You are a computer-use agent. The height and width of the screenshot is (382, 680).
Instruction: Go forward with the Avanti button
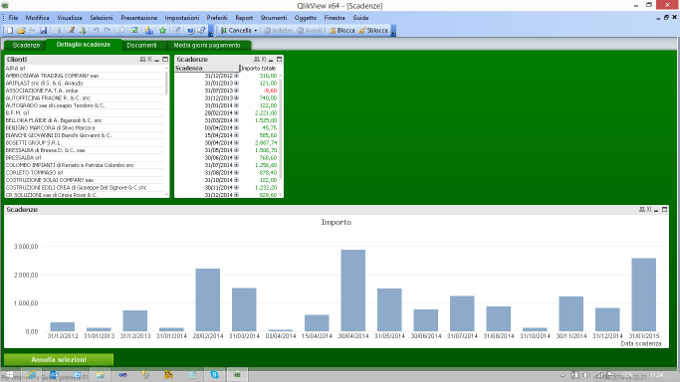310,30
